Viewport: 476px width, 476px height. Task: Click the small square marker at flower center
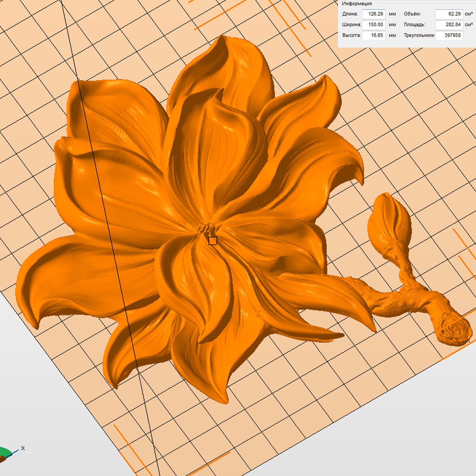pyautogui.click(x=212, y=241)
